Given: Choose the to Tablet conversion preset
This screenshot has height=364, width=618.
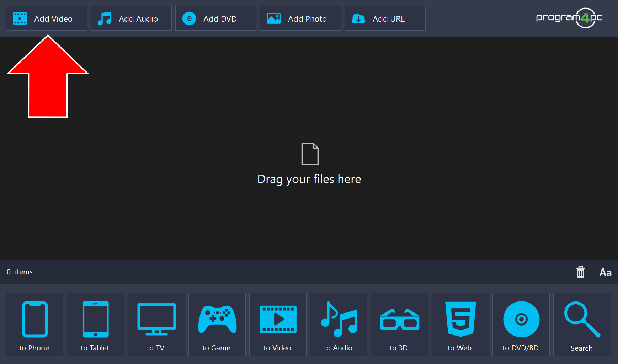Looking at the screenshot, I should [x=95, y=325].
